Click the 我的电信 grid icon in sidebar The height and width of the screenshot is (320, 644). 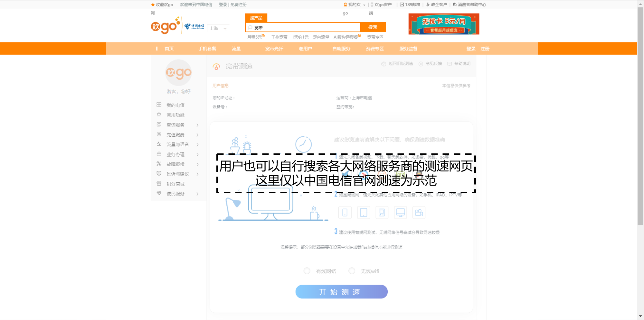(x=159, y=105)
